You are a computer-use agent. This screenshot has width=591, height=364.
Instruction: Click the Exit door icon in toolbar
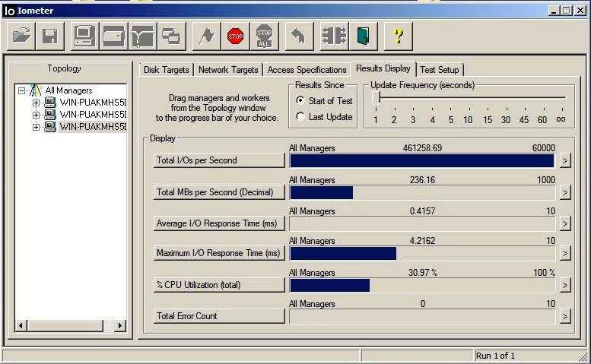[x=363, y=36]
